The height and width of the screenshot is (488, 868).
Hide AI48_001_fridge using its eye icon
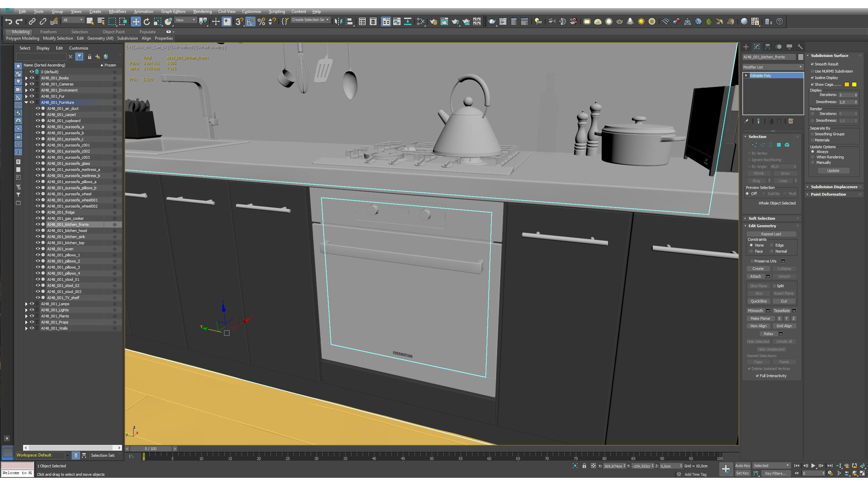point(38,212)
